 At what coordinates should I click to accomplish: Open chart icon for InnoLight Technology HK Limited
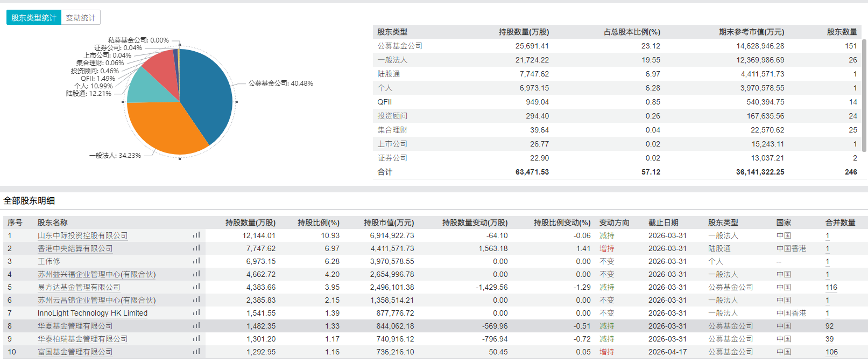click(196, 313)
